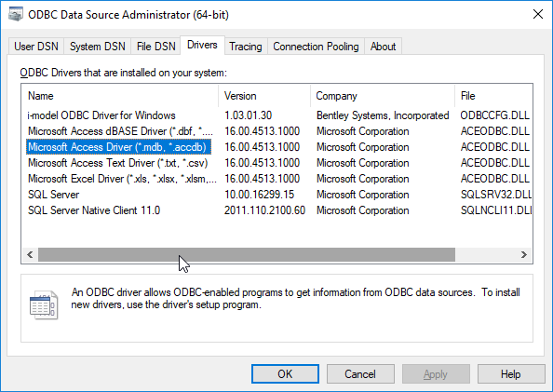Viewport: 553px width, 392px height.
Task: Click the ODBC driver info table icon
Action: pyautogui.click(x=44, y=304)
